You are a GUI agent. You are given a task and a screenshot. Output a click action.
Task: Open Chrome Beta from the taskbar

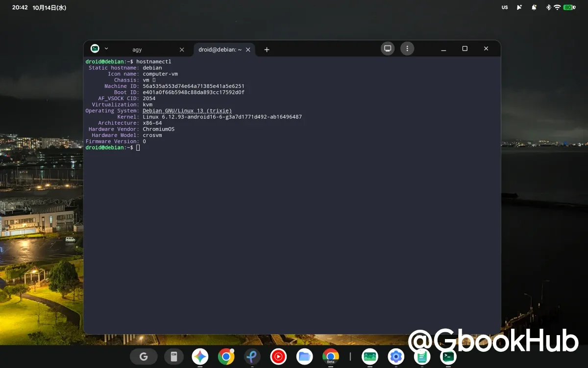(331, 357)
